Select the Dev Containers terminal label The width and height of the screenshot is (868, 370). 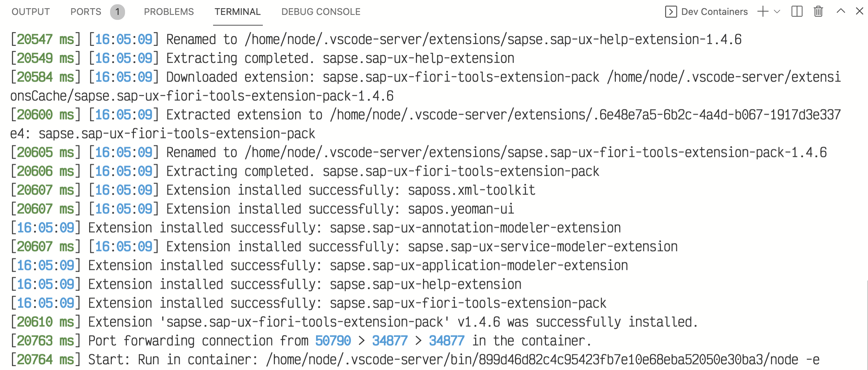coord(714,12)
